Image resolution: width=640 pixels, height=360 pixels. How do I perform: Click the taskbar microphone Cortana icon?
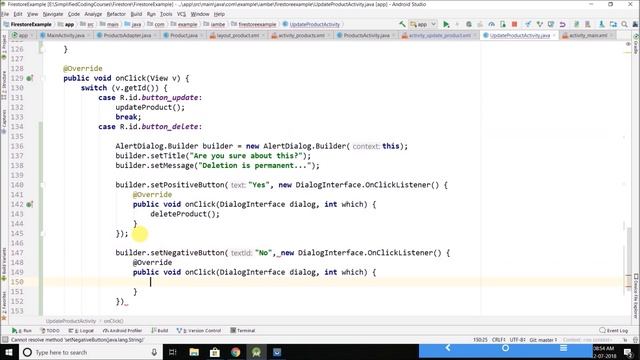154,352
